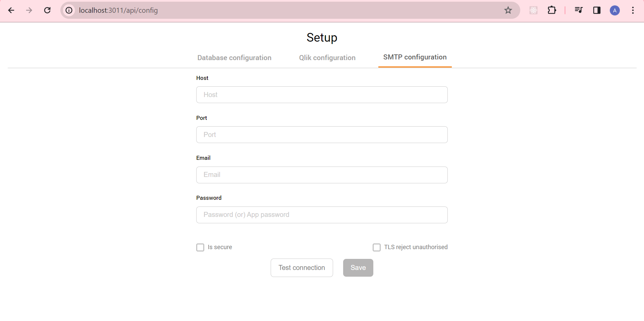This screenshot has width=644, height=321.
Task: Go forward using the forward arrow
Action: pos(29,10)
